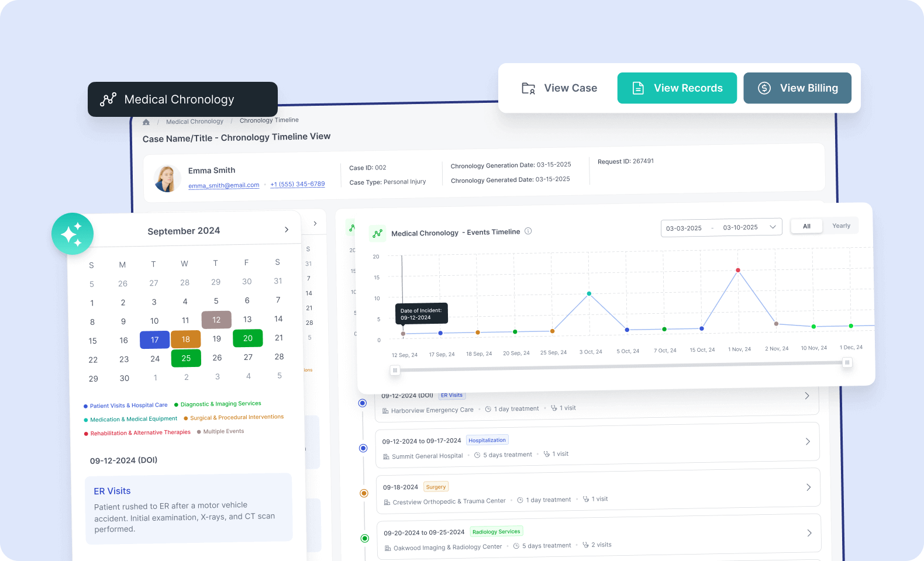Viewport: 924px width, 561px height.
Task: Select September 17 on the calendar
Action: tap(154, 340)
